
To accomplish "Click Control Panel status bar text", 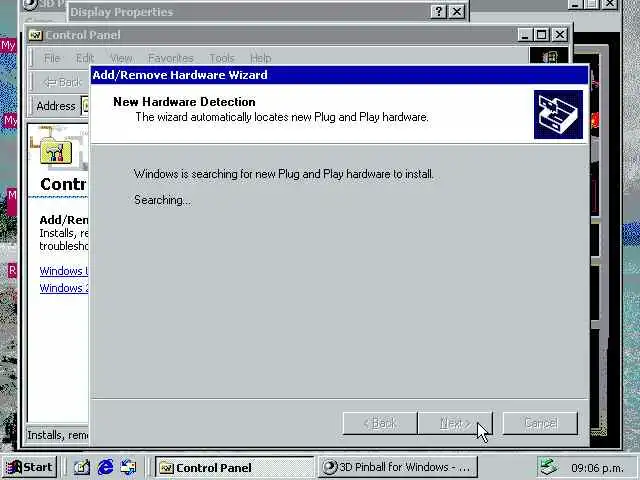I will pyautogui.click(x=58, y=435).
